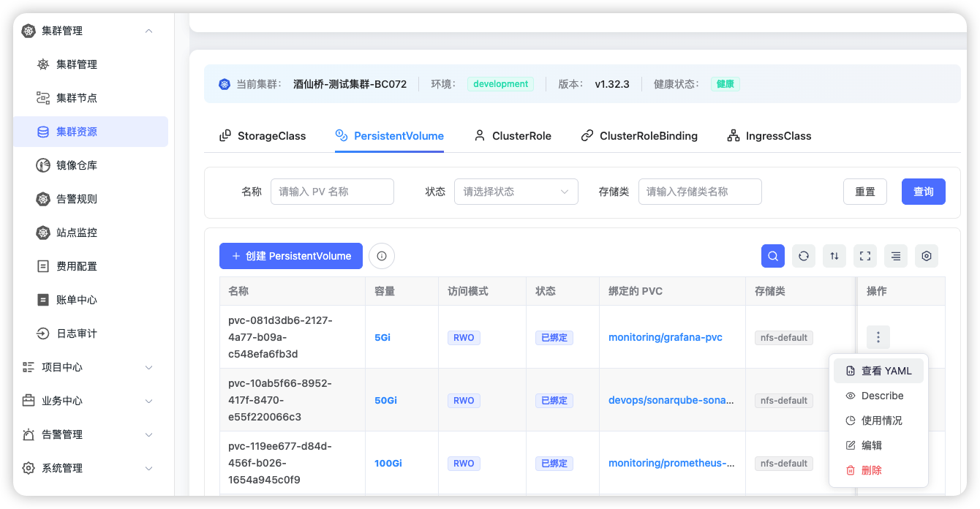Select 查看 YAML from the context menu
This screenshot has height=509, width=980.
click(x=878, y=371)
